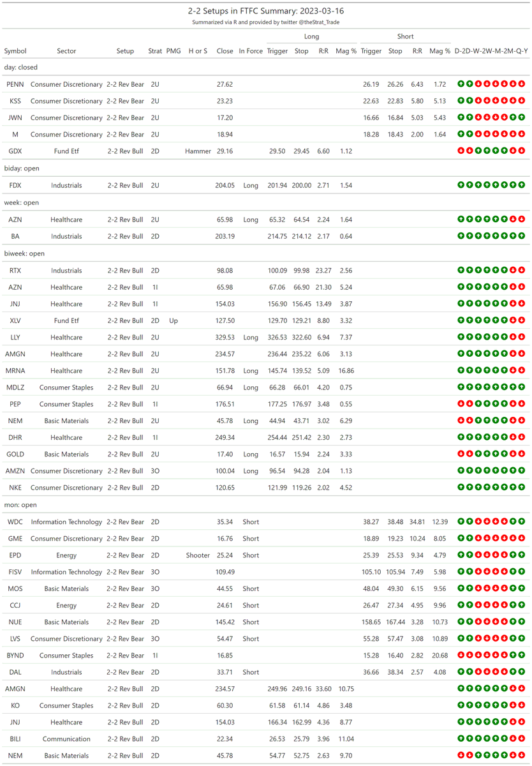
Task: Click the '@theStrat_Trade' subtitle line
Action: click(266, 22)
